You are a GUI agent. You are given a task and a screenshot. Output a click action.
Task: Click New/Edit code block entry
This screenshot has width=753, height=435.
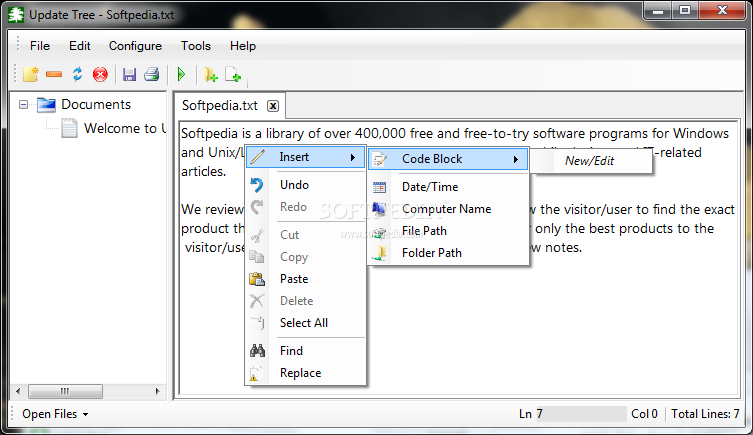point(590,161)
